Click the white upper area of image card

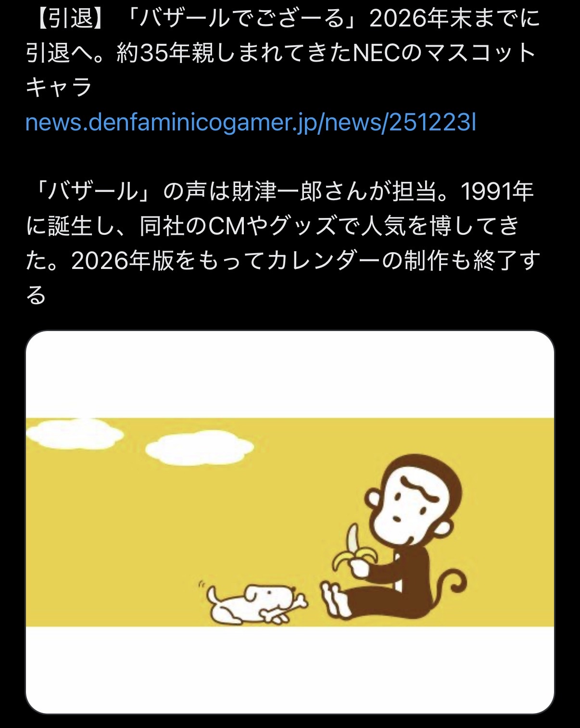point(290,374)
